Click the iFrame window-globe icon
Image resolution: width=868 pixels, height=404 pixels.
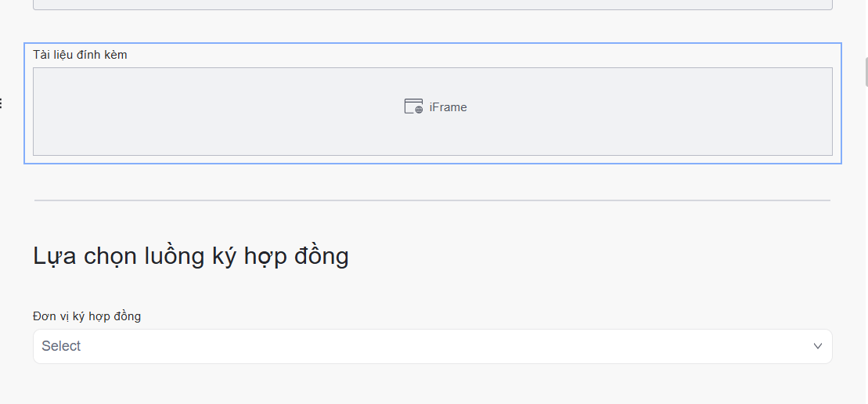413,107
